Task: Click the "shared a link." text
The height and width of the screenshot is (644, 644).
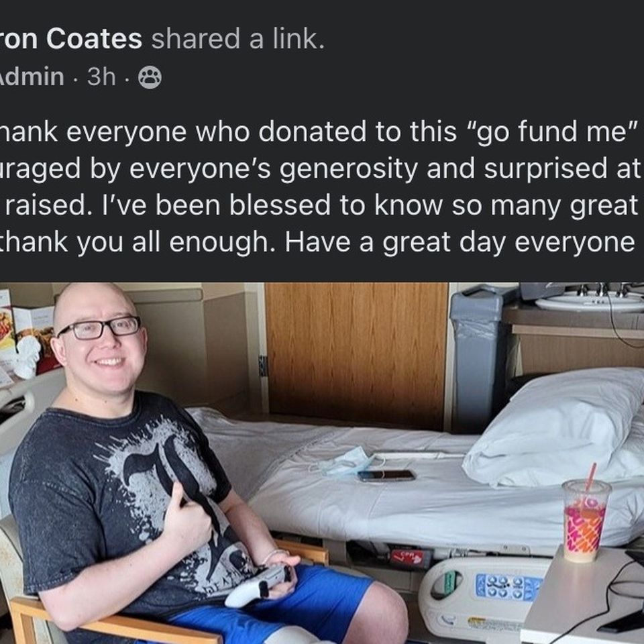Action: click(x=237, y=39)
